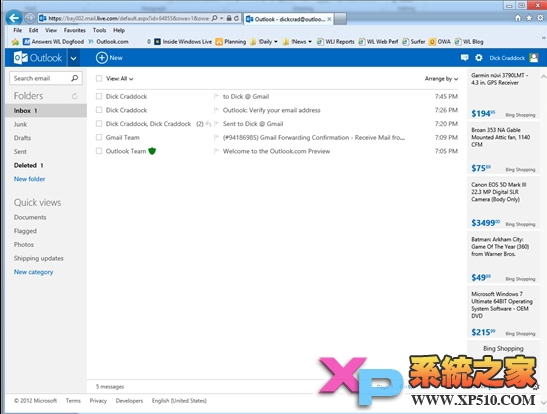Open the messaging chat bubble icon
Screen dimensions: 547x414
click(464, 58)
